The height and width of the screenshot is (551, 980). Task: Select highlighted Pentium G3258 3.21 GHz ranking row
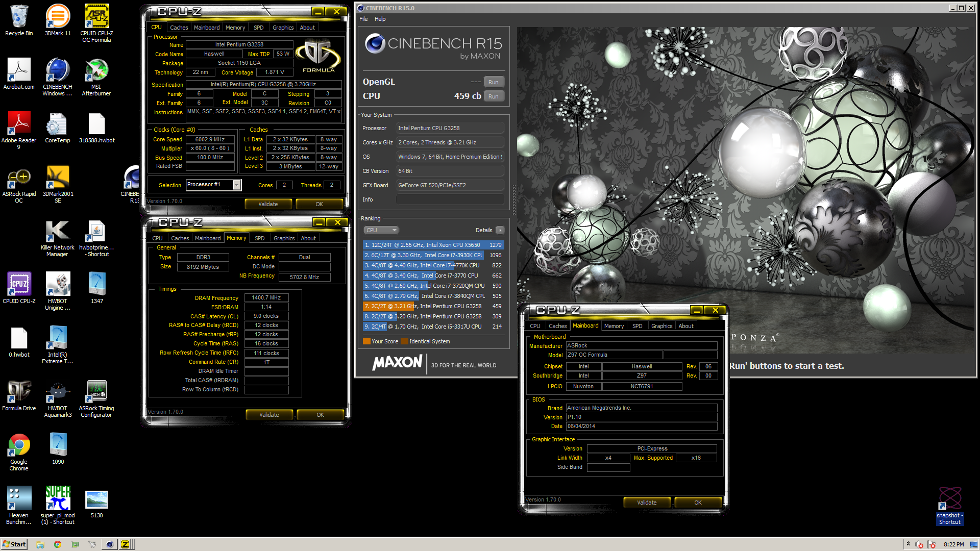(433, 306)
